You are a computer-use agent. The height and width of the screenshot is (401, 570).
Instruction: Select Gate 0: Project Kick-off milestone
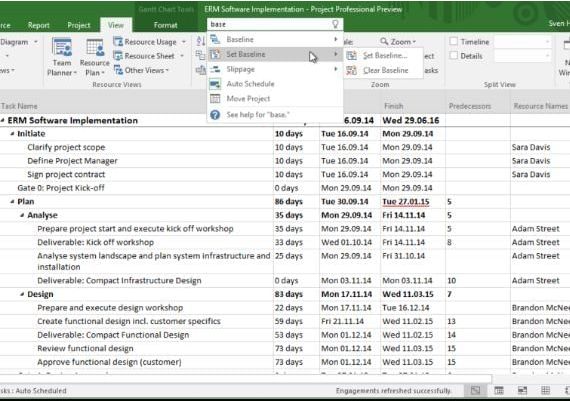61,188
